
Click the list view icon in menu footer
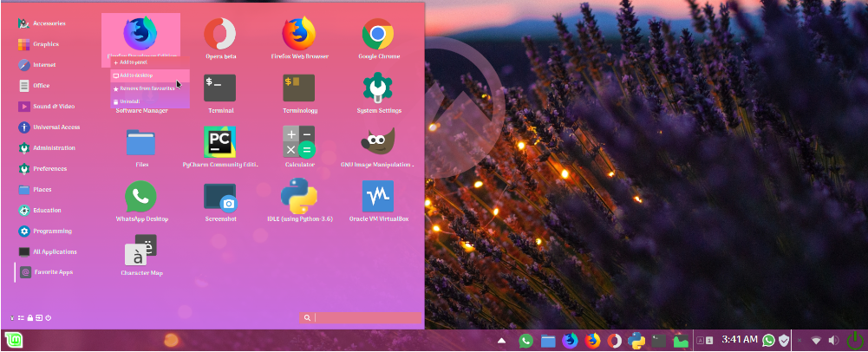(21, 317)
